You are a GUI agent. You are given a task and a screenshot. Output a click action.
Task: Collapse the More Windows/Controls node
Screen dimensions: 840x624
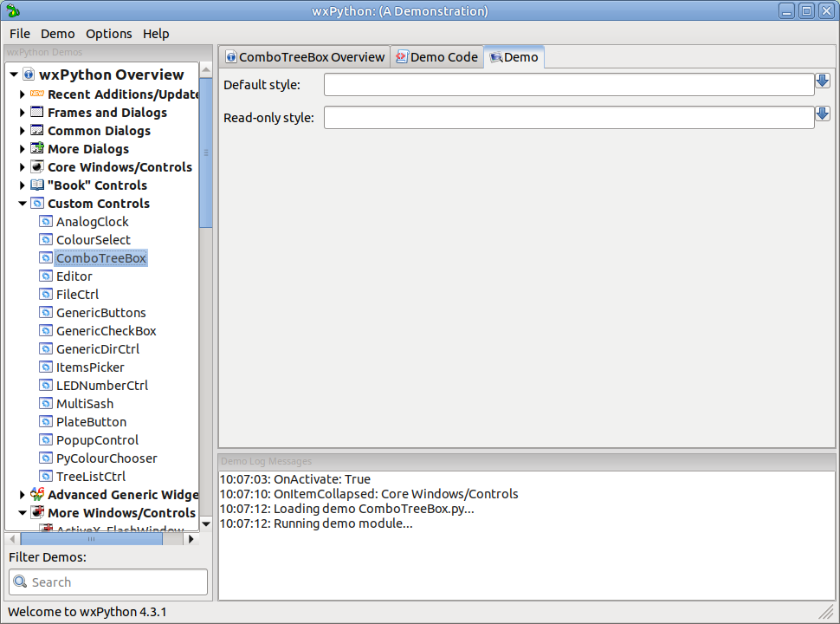(23, 513)
